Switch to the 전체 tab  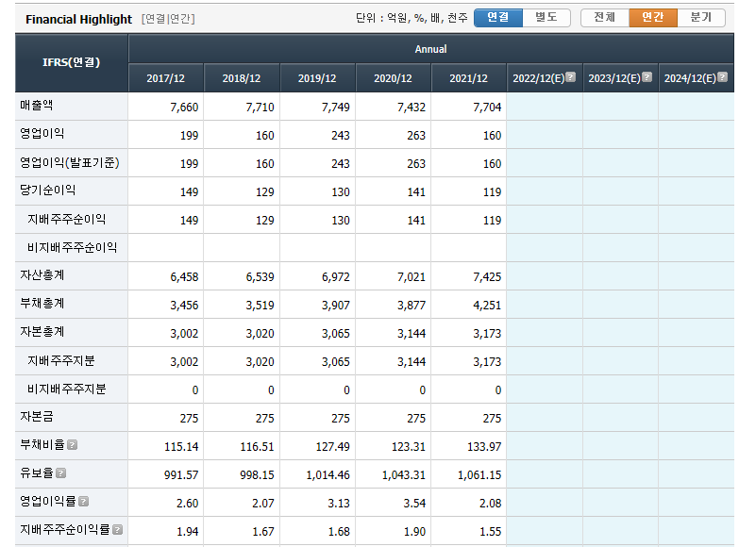(605, 18)
